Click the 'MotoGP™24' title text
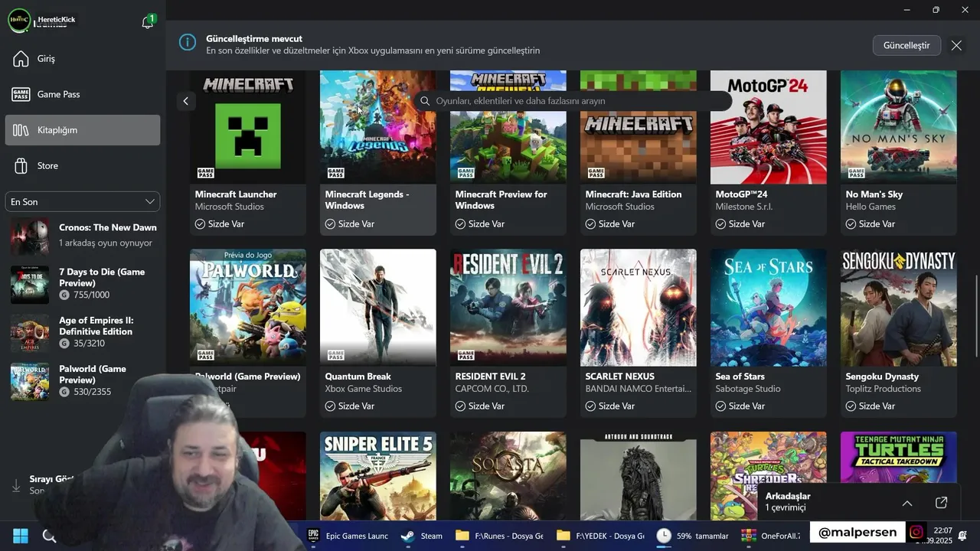Image resolution: width=980 pixels, height=551 pixels. click(x=741, y=194)
